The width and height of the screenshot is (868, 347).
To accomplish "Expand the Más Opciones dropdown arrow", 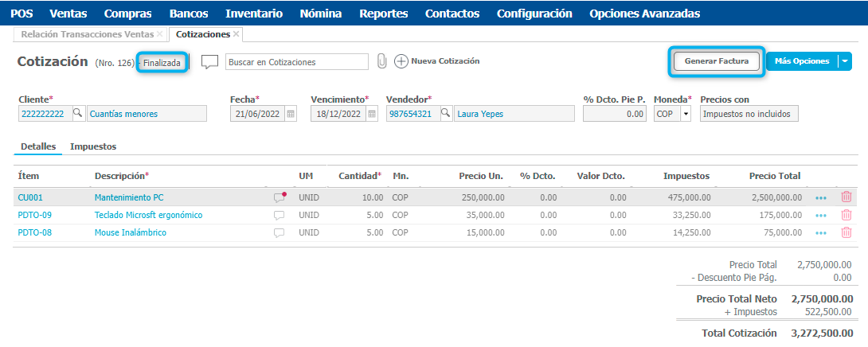I will coord(845,61).
